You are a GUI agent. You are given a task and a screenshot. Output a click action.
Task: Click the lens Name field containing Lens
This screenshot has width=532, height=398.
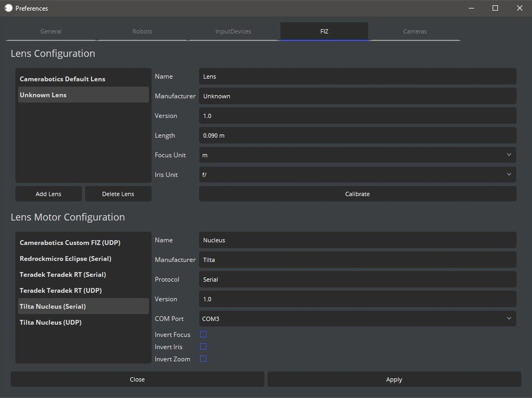pos(358,77)
